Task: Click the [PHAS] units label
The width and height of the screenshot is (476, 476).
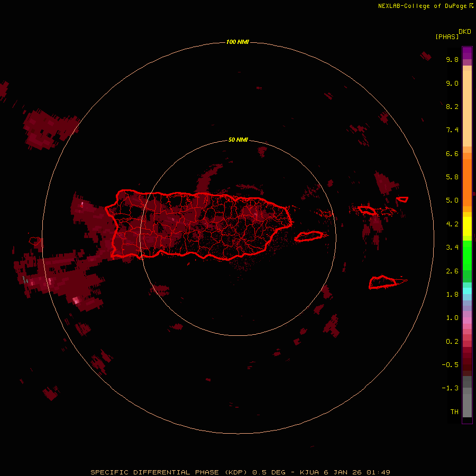Action: coord(447,36)
